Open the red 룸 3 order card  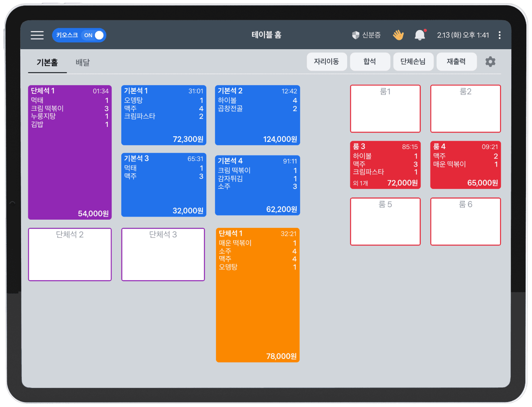click(x=385, y=165)
